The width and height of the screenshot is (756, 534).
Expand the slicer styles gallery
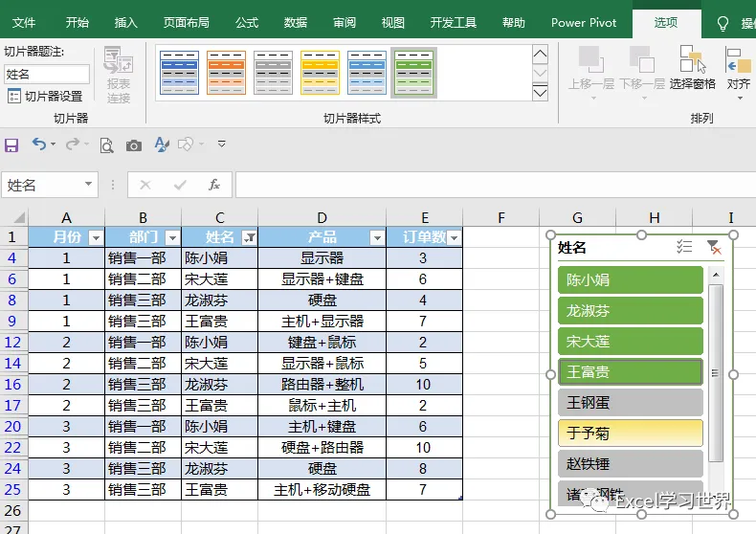(540, 92)
